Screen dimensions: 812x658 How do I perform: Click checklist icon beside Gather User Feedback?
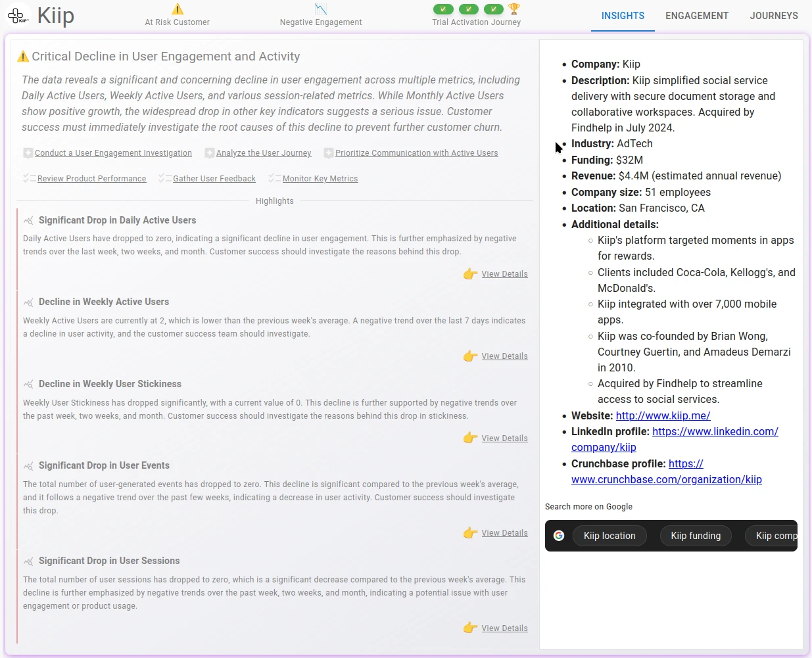[165, 178]
